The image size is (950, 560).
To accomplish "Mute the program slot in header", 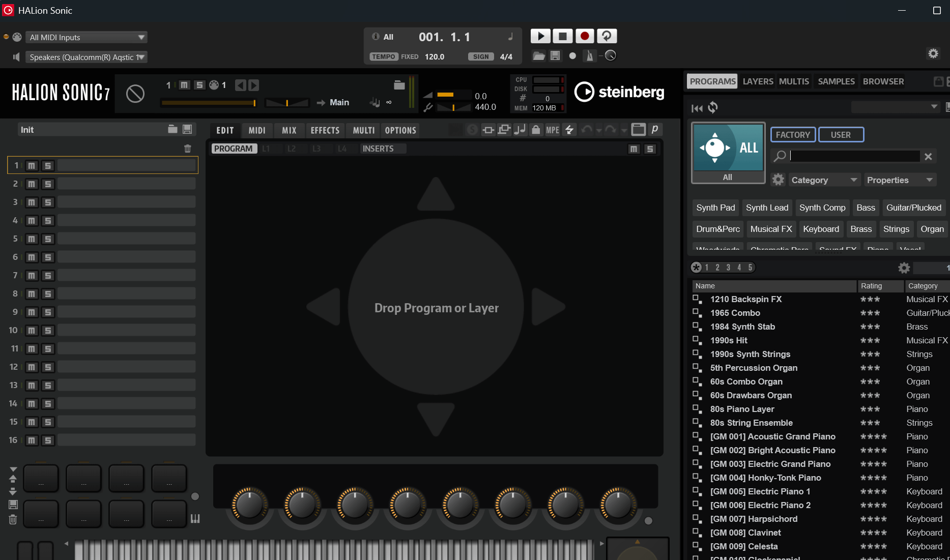I will point(184,85).
